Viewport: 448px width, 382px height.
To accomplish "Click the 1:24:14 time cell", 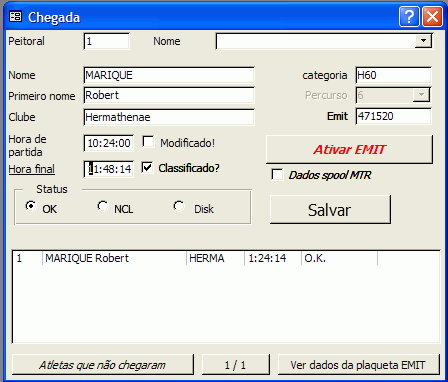I will [x=273, y=258].
